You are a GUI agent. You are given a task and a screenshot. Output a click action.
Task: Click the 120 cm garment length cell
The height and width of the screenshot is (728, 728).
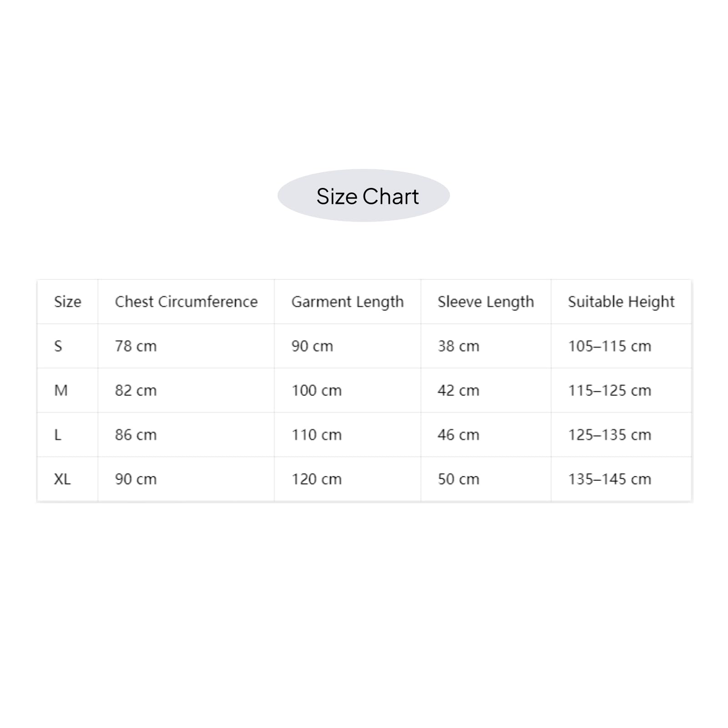pos(348,479)
